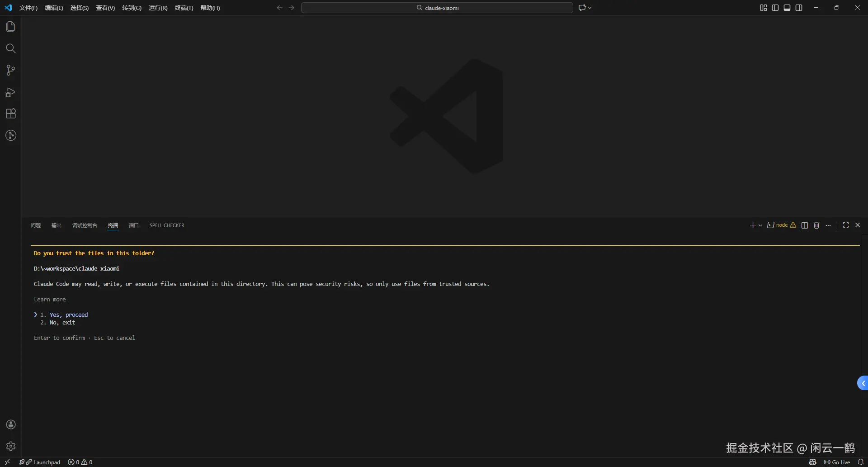Open the Extensions view
This screenshot has width=868, height=467.
coord(11,114)
